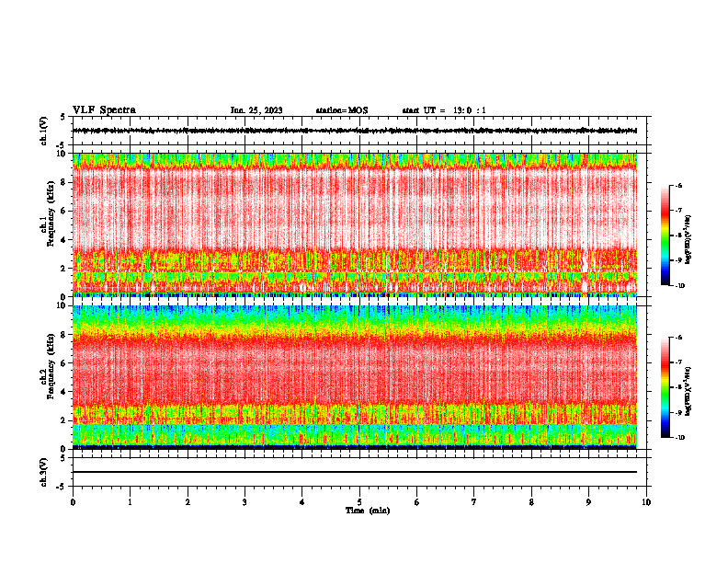Image resolution: width=728 pixels, height=563 pixels.
Task: Click the "ch.1(V)" waveform axis label
Action: [44, 131]
